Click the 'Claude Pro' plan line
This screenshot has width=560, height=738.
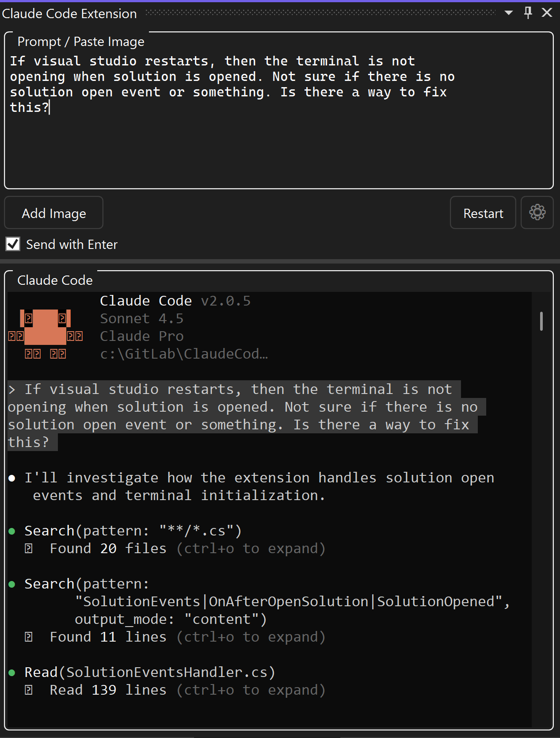(x=141, y=336)
